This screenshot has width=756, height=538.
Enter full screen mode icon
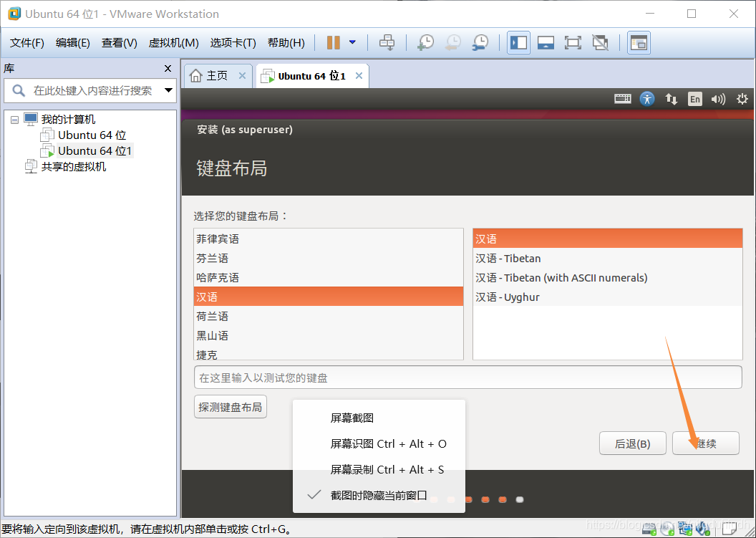point(573,42)
